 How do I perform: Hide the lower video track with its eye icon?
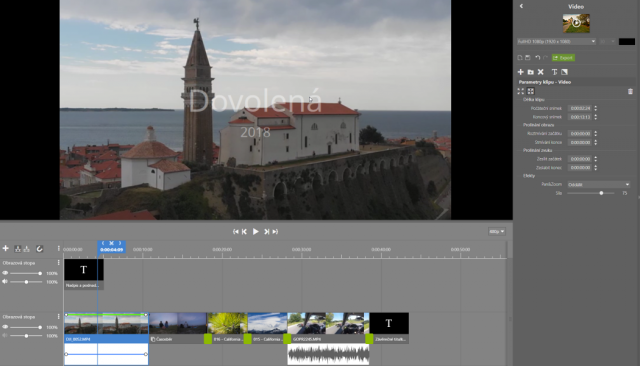point(5,327)
